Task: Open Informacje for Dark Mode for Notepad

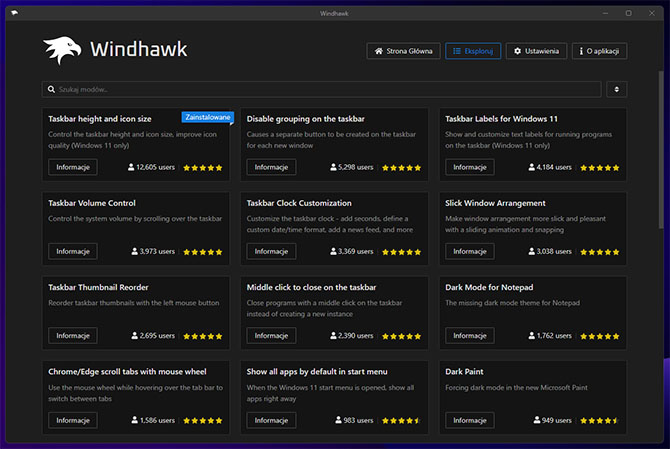Action: 470,335
